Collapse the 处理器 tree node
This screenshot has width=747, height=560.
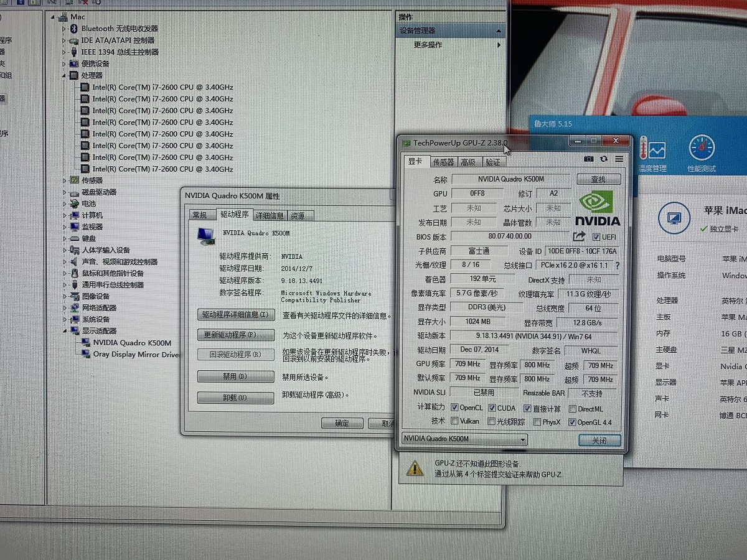(x=64, y=75)
